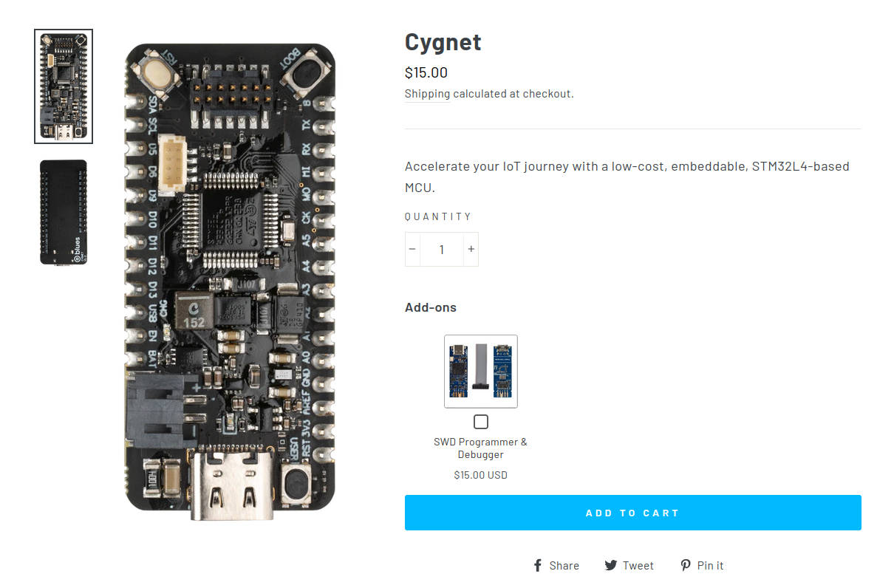Click the quantity number field

coord(442,249)
